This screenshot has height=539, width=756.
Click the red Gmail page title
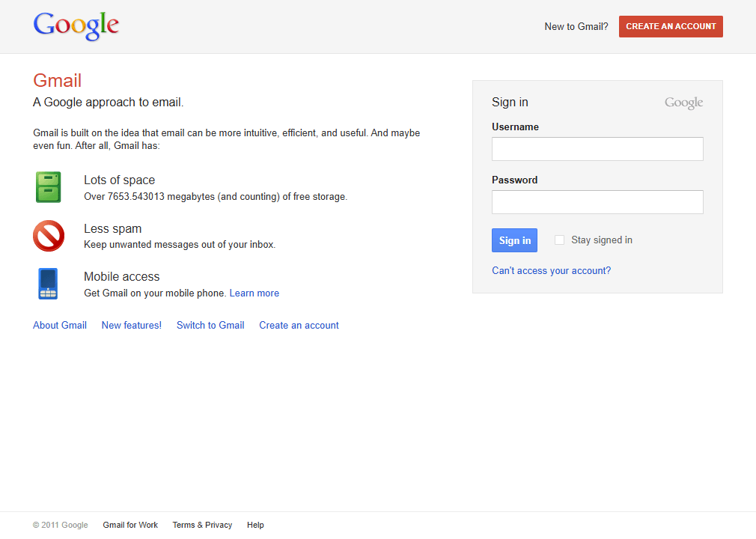click(x=58, y=81)
